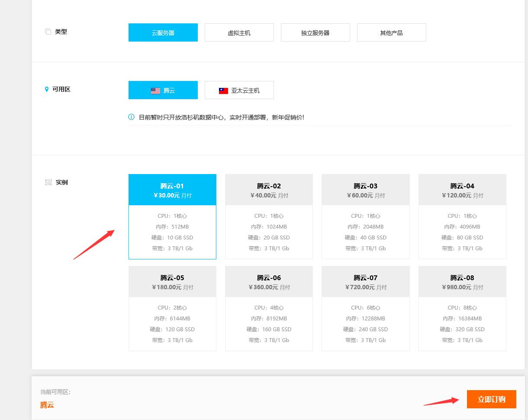Viewport: 528px width, 420px height.
Task: Click the location pin icon next to 可用区
Action: coord(47,89)
